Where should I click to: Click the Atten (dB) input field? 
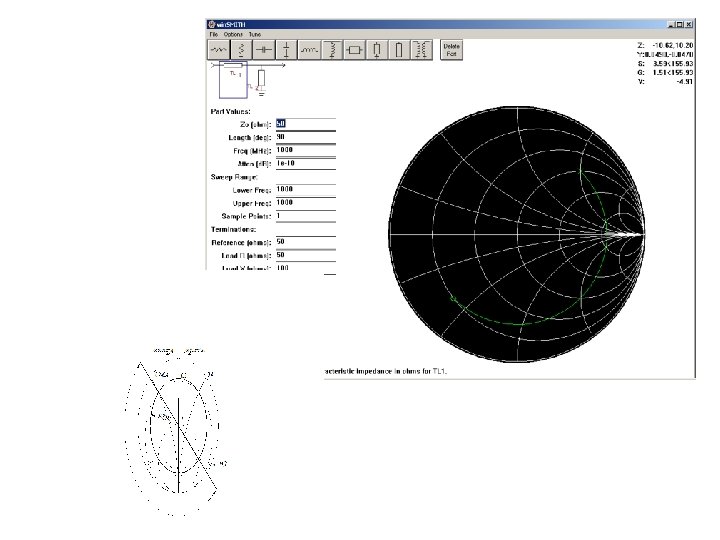click(x=306, y=163)
